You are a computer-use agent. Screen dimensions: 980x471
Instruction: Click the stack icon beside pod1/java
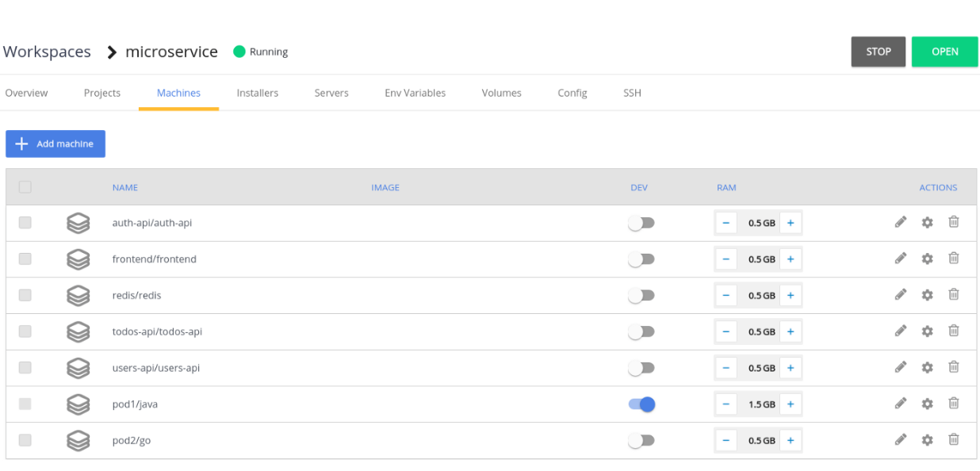[78, 404]
